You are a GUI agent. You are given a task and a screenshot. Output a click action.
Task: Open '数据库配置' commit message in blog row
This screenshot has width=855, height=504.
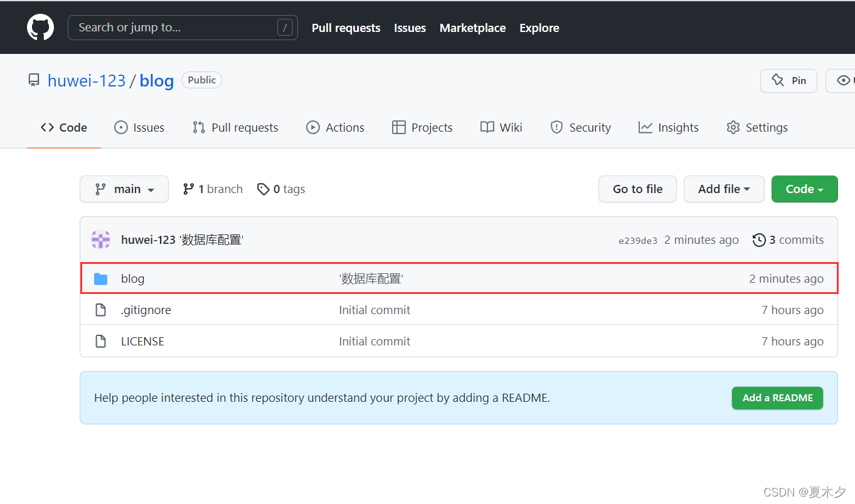click(x=371, y=279)
